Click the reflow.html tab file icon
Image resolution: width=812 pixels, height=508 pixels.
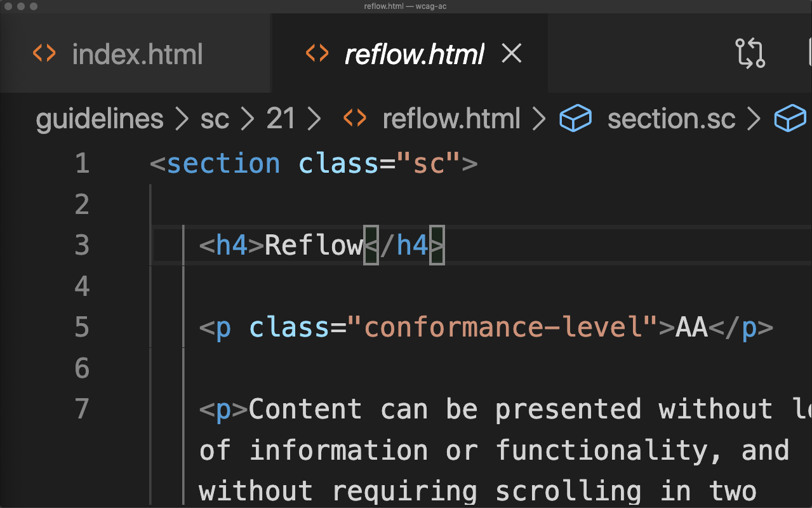[x=317, y=53]
